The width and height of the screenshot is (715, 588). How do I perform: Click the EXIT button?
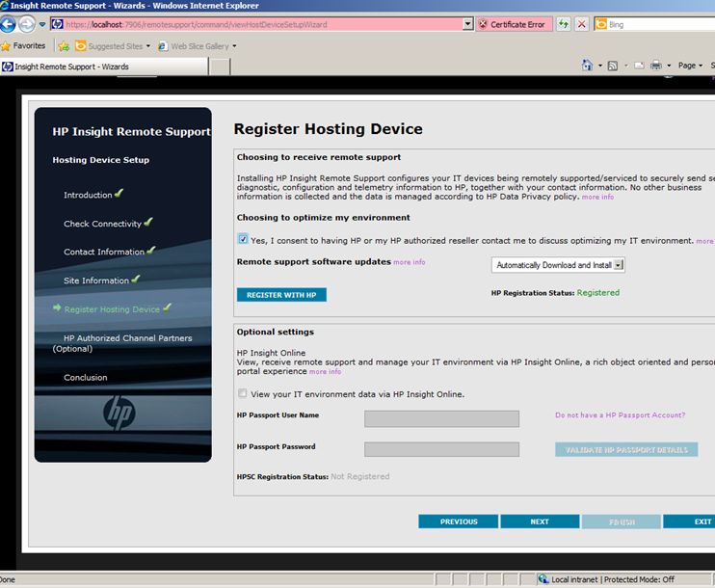pos(689,521)
